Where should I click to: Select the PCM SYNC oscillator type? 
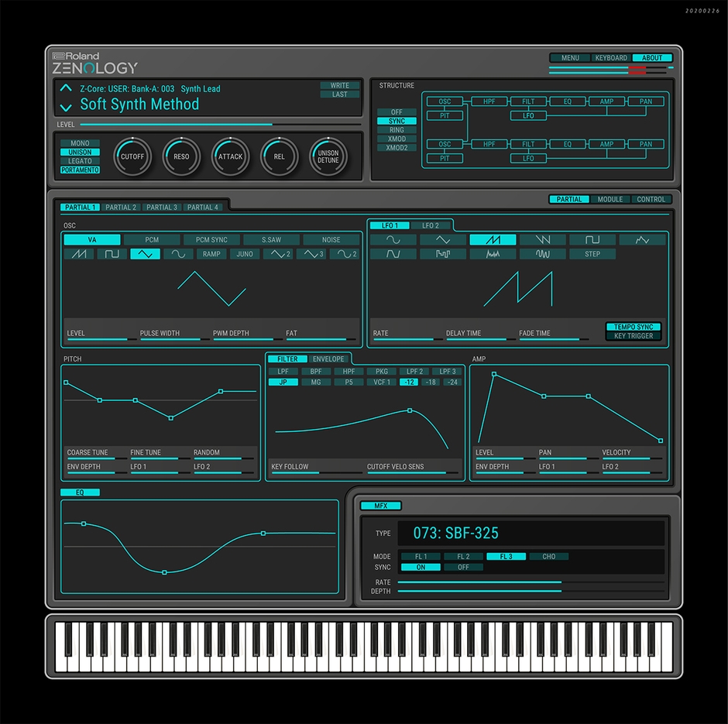pos(211,239)
